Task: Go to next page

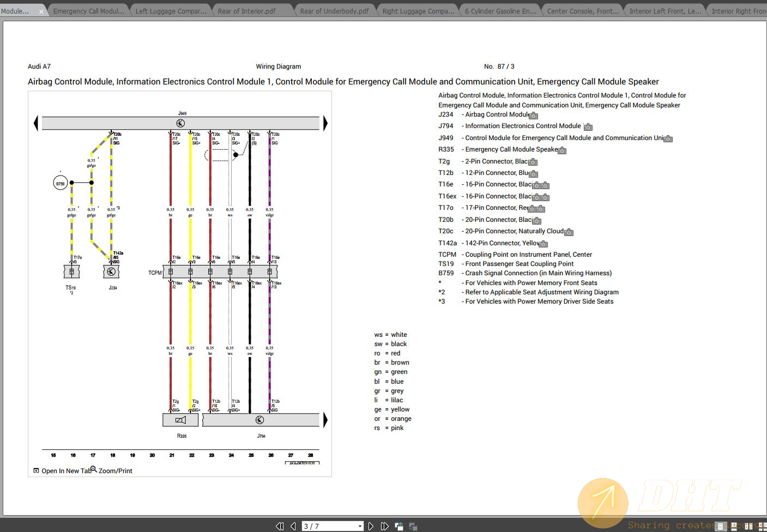Action: pyautogui.click(x=371, y=526)
